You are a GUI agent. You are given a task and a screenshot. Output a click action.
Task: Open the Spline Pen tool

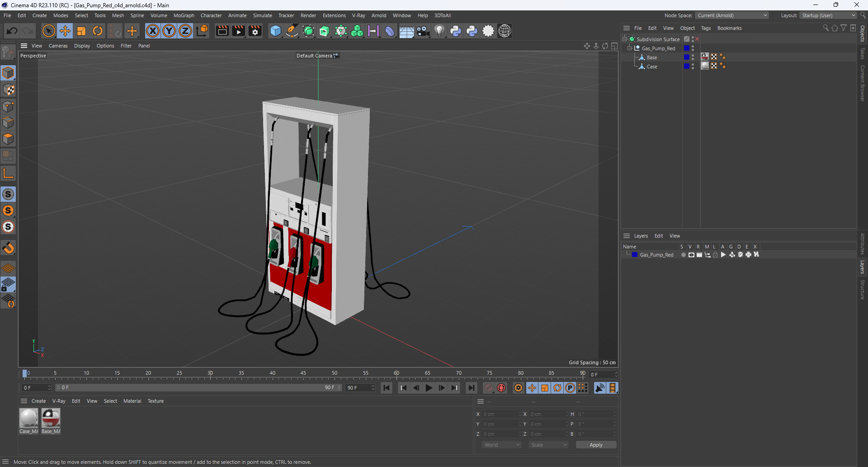pos(292,31)
